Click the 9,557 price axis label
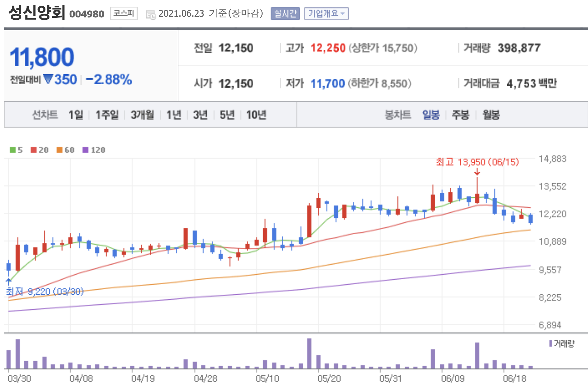This screenshot has width=588, height=388. coord(550,270)
